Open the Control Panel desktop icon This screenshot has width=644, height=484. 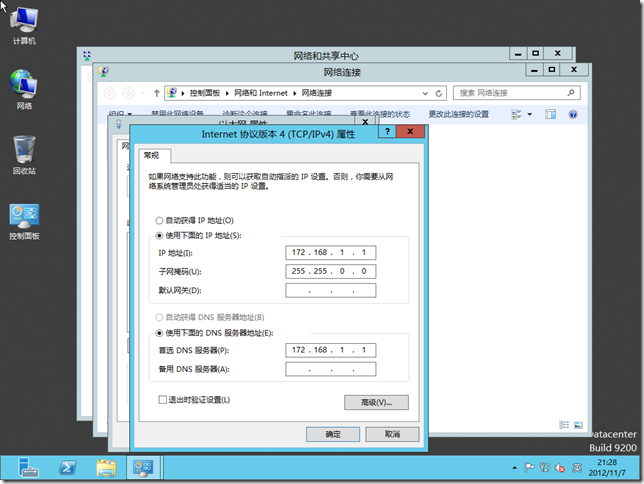(x=24, y=221)
